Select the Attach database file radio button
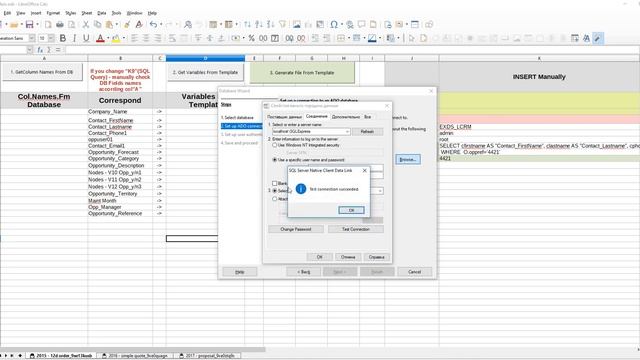 pos(275,199)
